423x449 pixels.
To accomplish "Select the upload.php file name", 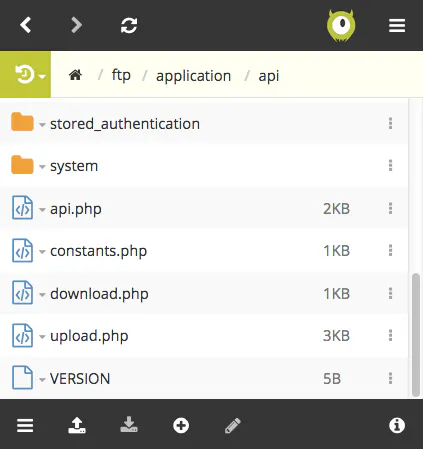I will 89,336.
